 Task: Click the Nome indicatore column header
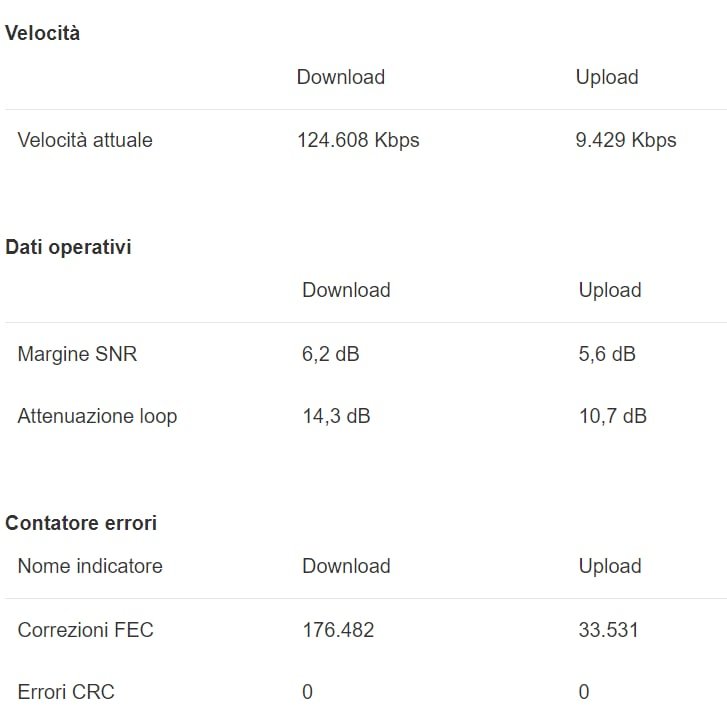point(90,566)
